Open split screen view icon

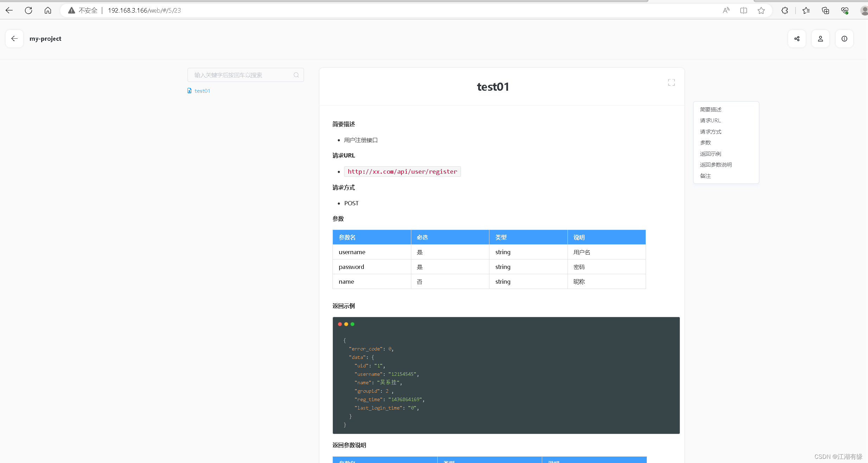[x=743, y=11]
